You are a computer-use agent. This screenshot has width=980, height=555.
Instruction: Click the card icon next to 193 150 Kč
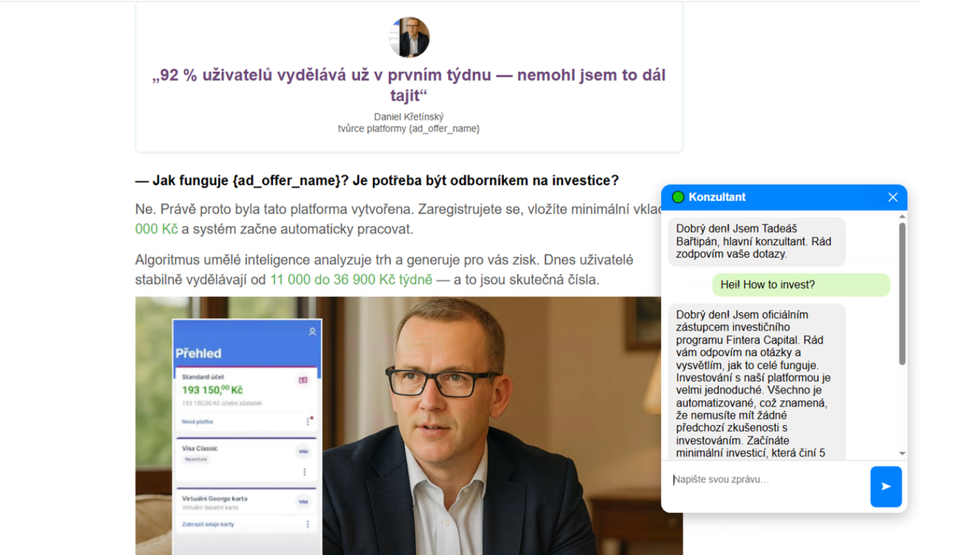(303, 380)
